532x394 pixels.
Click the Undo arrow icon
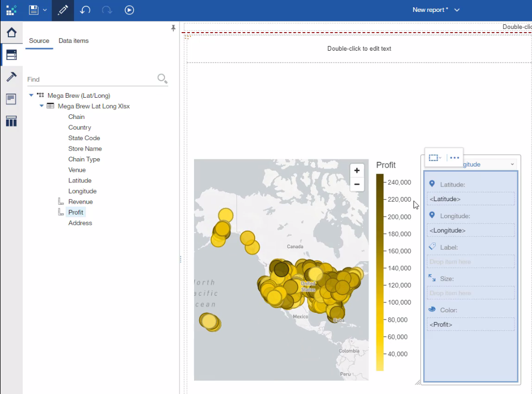click(85, 10)
